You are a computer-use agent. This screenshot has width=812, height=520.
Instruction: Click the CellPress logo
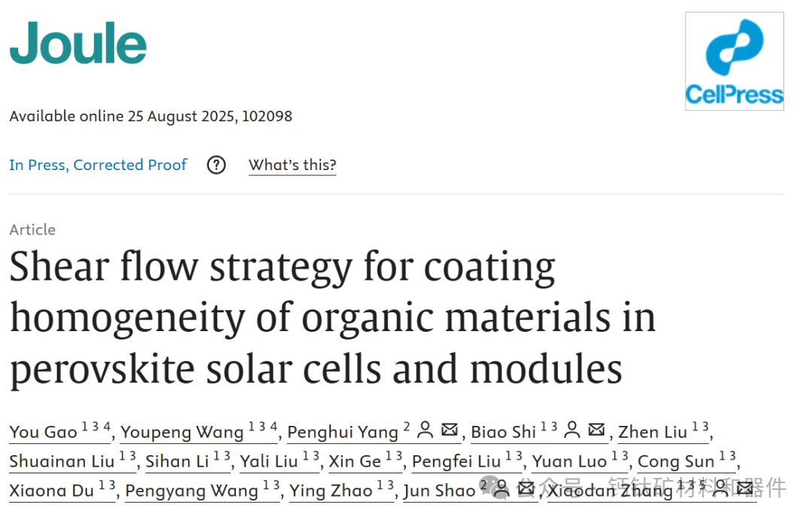point(734,62)
